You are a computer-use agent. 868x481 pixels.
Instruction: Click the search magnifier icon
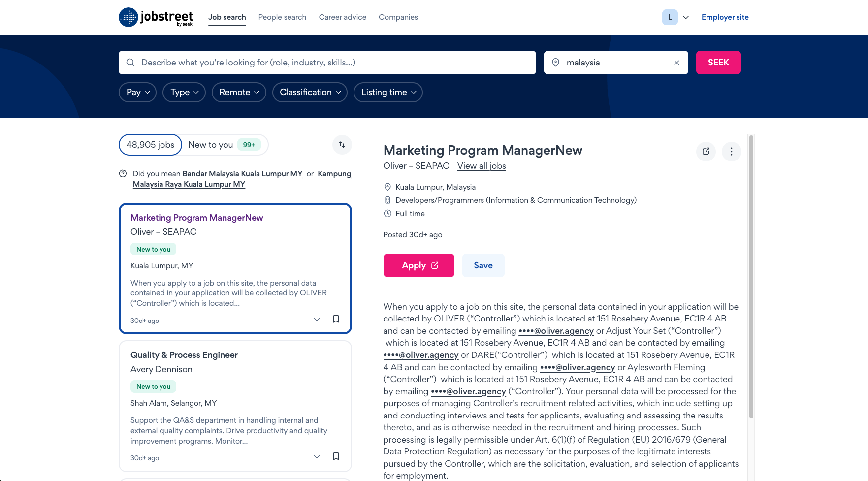point(130,63)
